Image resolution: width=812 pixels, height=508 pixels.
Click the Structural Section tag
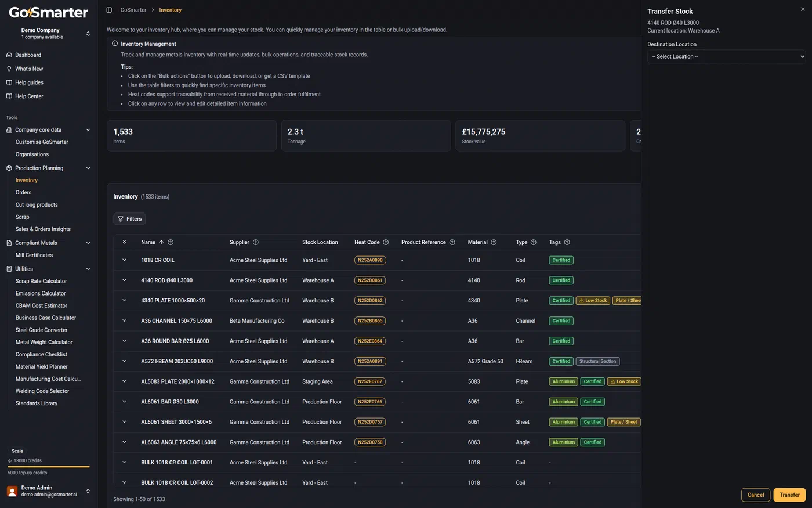coord(597,361)
